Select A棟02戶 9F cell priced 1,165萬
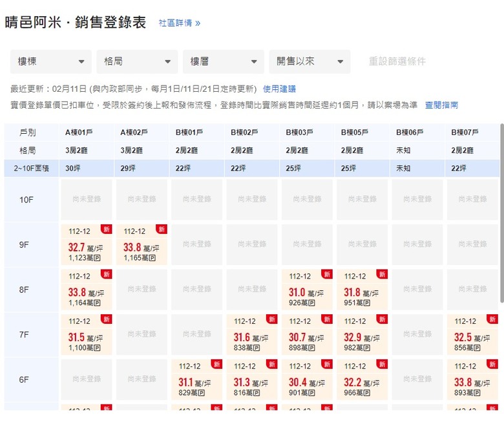The width and height of the screenshot is (504, 424). coord(142,244)
